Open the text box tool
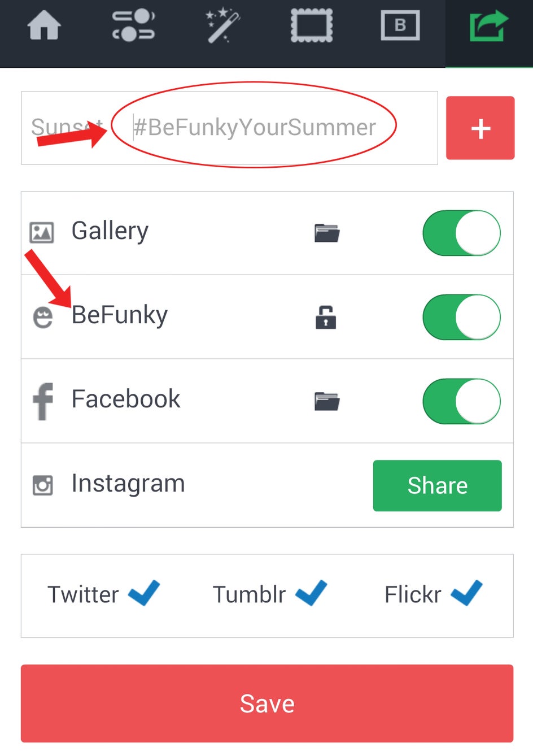The height and width of the screenshot is (756, 533). [x=400, y=26]
